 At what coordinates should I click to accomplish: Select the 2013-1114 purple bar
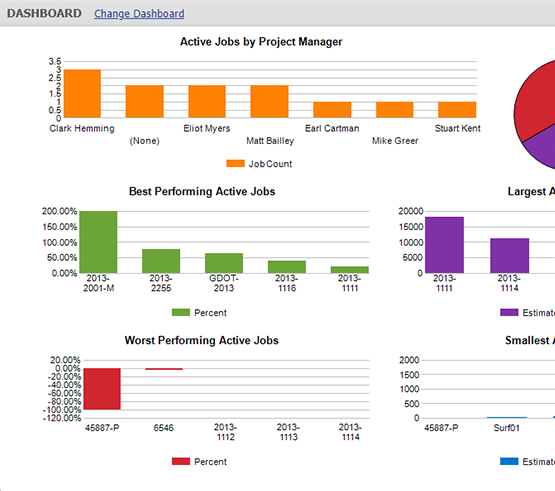pos(509,256)
